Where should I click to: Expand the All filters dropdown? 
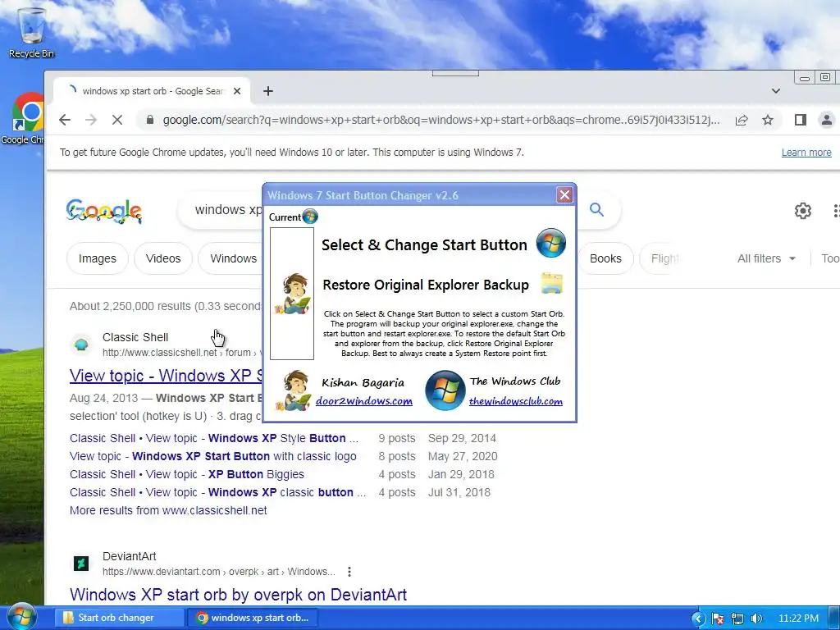pyautogui.click(x=766, y=258)
